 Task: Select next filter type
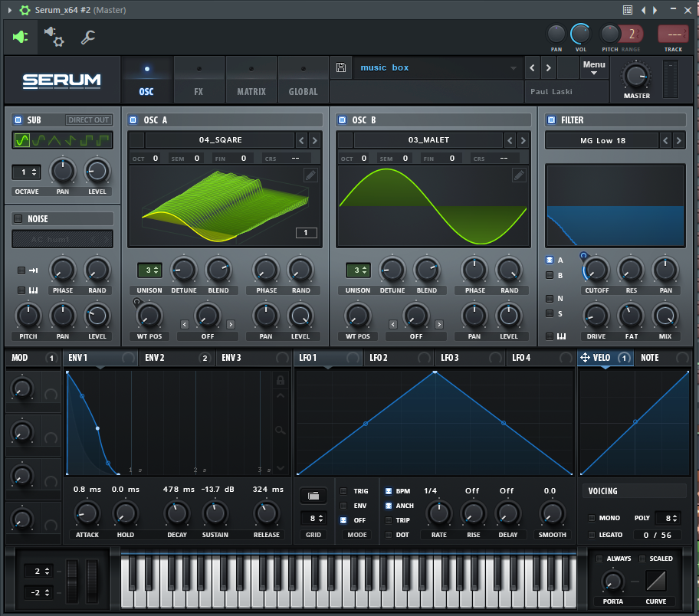point(678,140)
